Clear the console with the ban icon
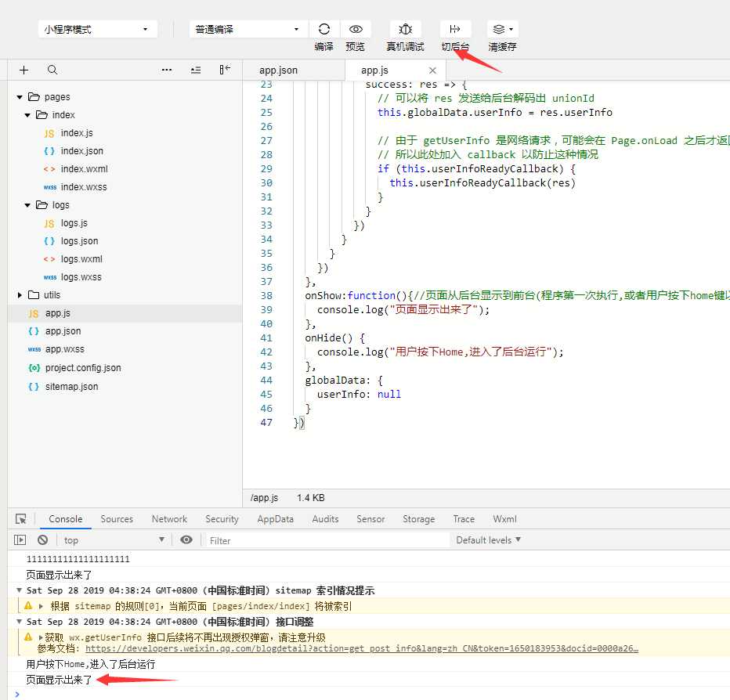Image resolution: width=730 pixels, height=700 pixels. 43,540
